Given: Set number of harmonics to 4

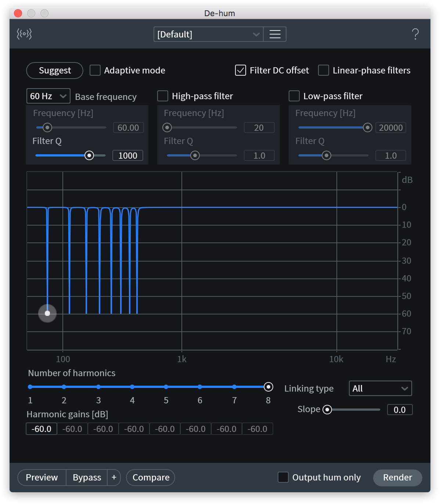Looking at the screenshot, I should click(132, 387).
